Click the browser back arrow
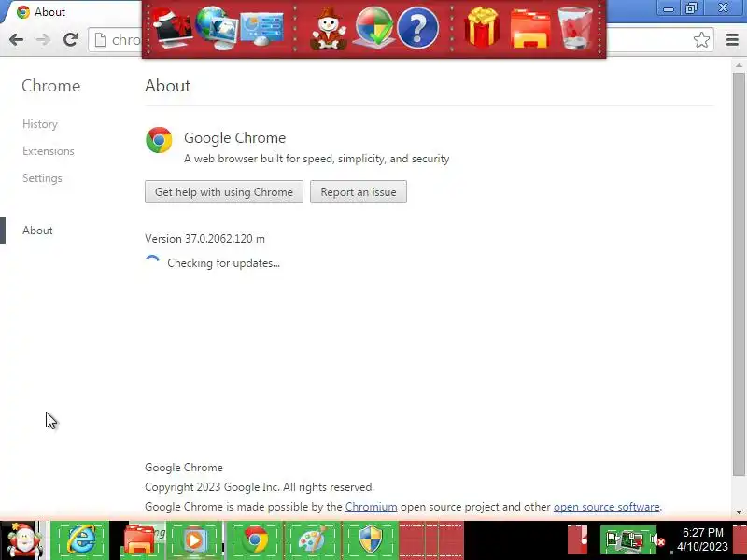 (16, 39)
